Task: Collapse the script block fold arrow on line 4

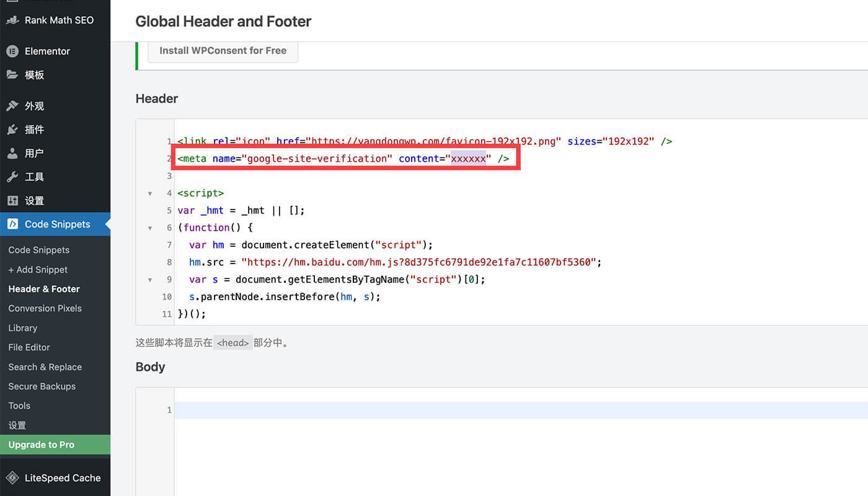Action: pos(150,193)
